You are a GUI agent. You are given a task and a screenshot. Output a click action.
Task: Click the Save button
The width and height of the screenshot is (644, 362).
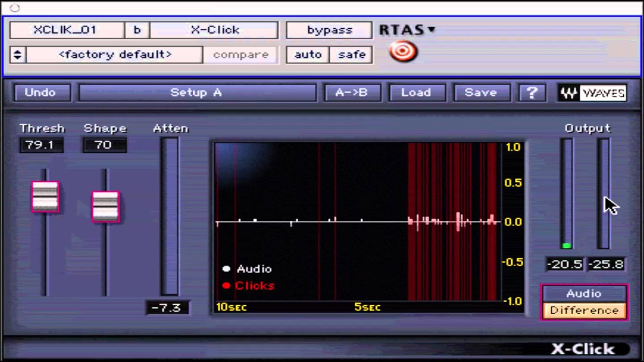tap(481, 93)
